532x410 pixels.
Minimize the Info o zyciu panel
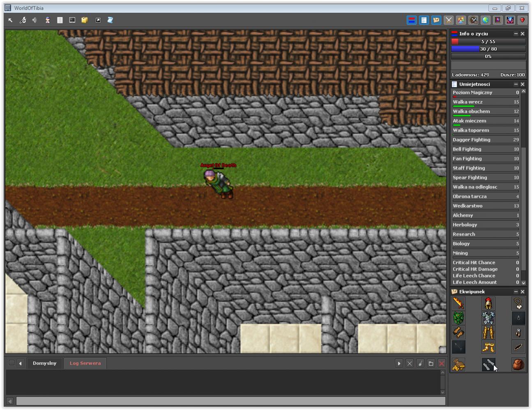[x=516, y=34]
